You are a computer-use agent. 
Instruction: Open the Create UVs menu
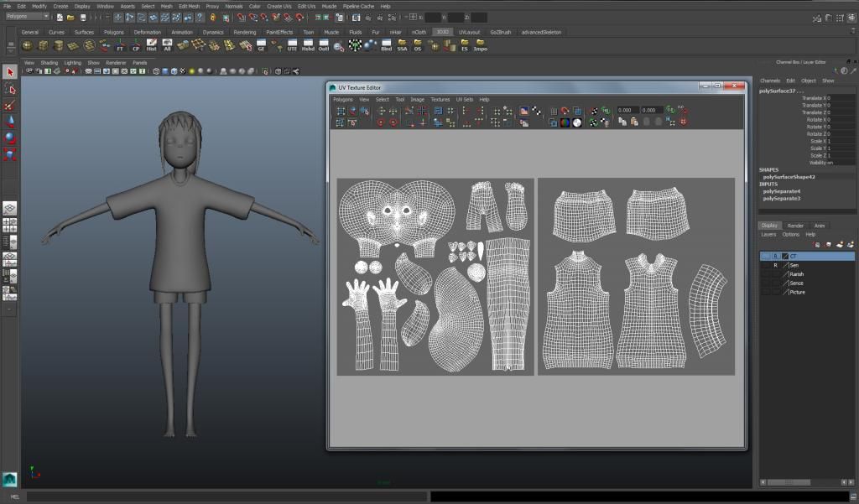pos(279,6)
